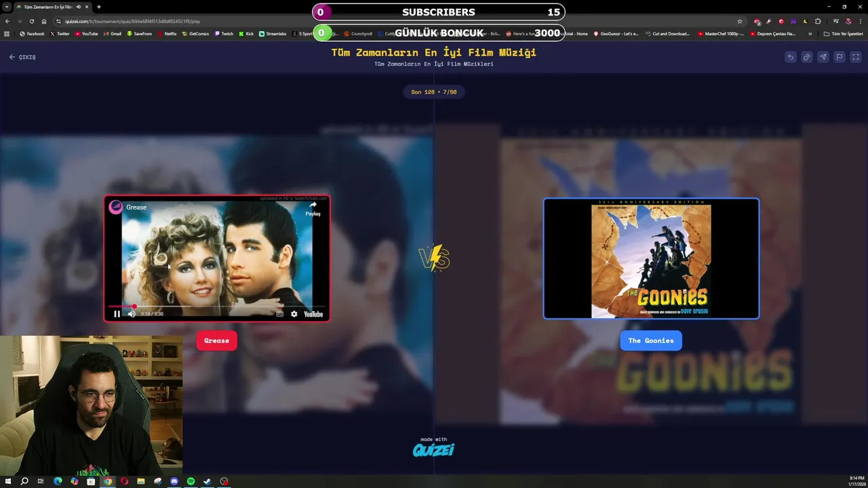
Task: Toggle subtitles in the Grease video player
Action: coord(279,314)
